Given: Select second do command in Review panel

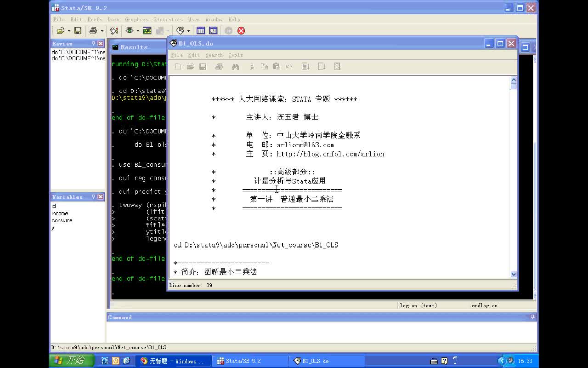Looking at the screenshot, I should coord(78,58).
